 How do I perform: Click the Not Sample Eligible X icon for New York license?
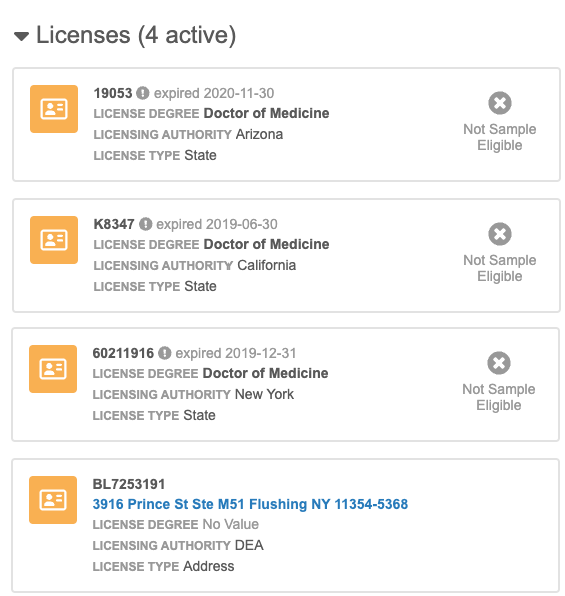pyautogui.click(x=499, y=363)
